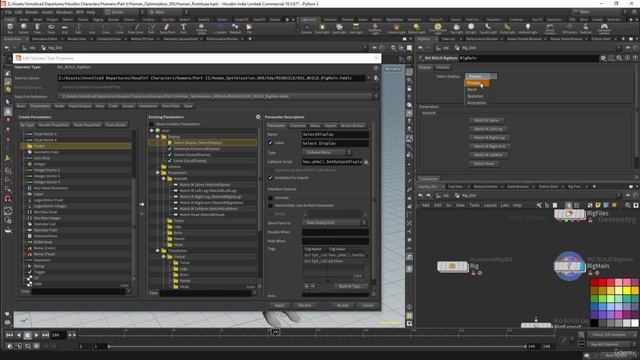Select the RigMain node in network view

[569, 266]
